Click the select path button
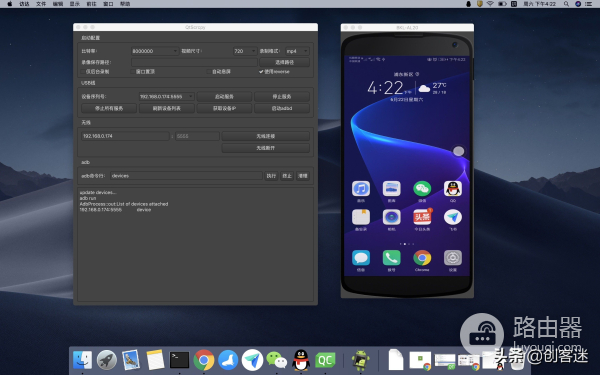Viewport: 600px width, 375px height. (284, 62)
